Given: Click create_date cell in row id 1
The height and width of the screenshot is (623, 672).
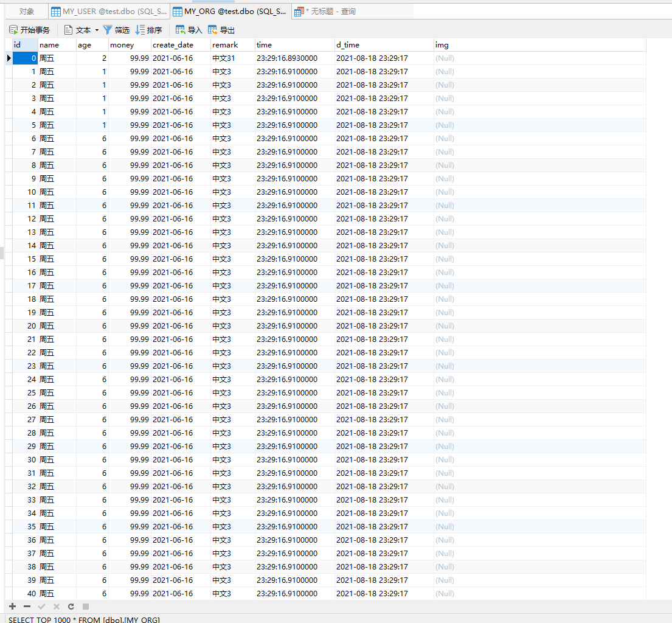Looking at the screenshot, I should [x=181, y=72].
